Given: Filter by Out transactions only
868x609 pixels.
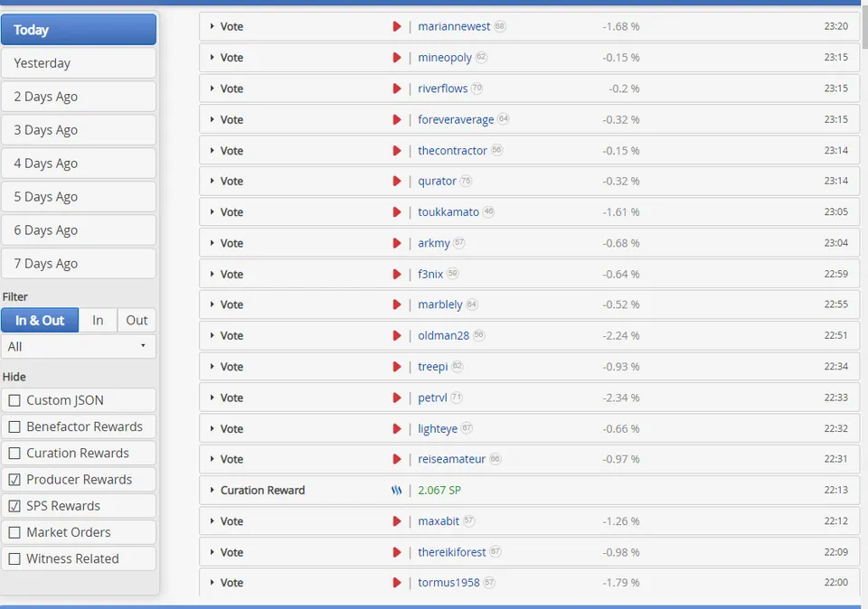Looking at the screenshot, I should pos(137,320).
